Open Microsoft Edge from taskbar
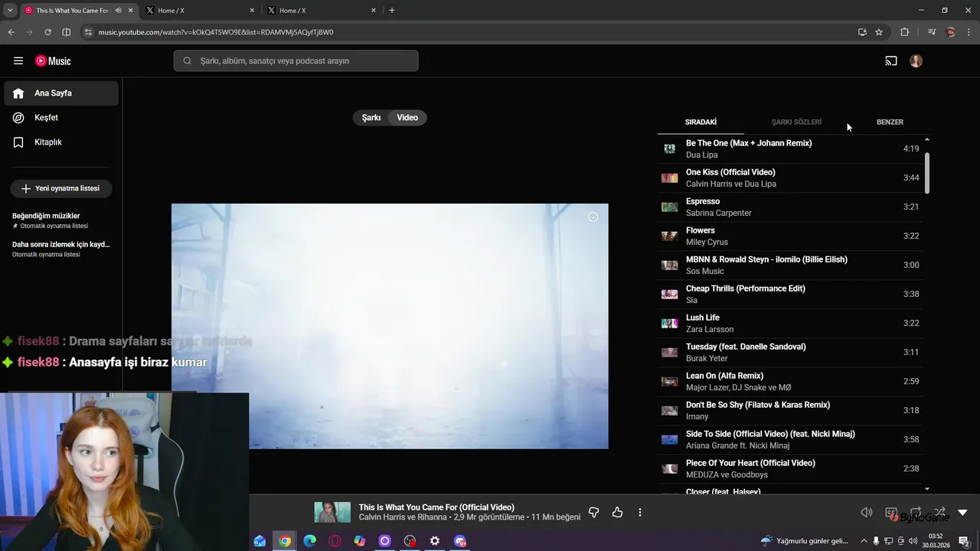This screenshot has height=551, width=980. (309, 541)
